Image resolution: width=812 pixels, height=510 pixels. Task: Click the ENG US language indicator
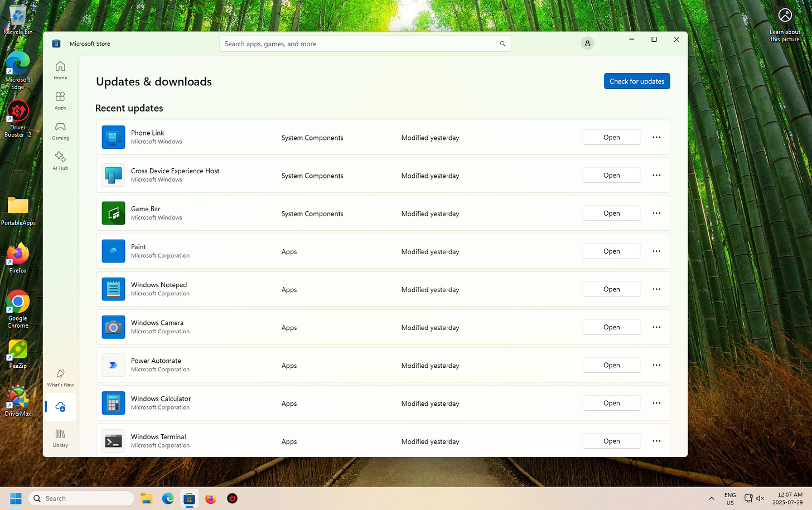click(x=730, y=498)
